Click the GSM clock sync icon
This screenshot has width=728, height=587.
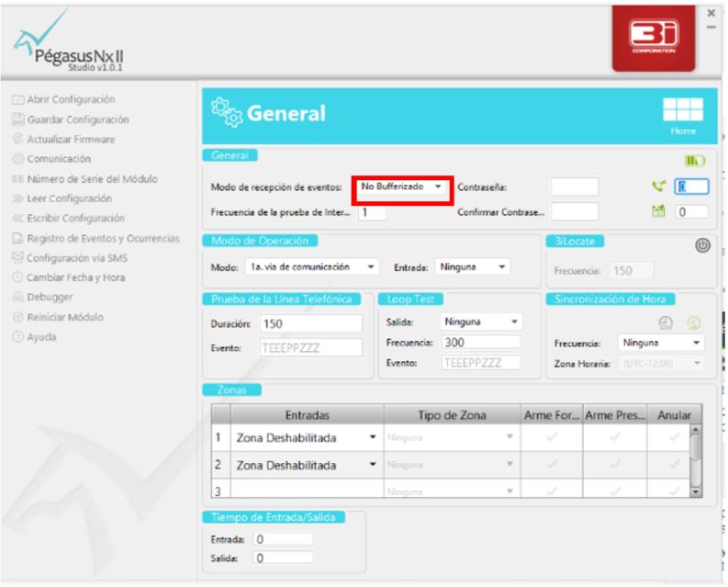(666, 322)
